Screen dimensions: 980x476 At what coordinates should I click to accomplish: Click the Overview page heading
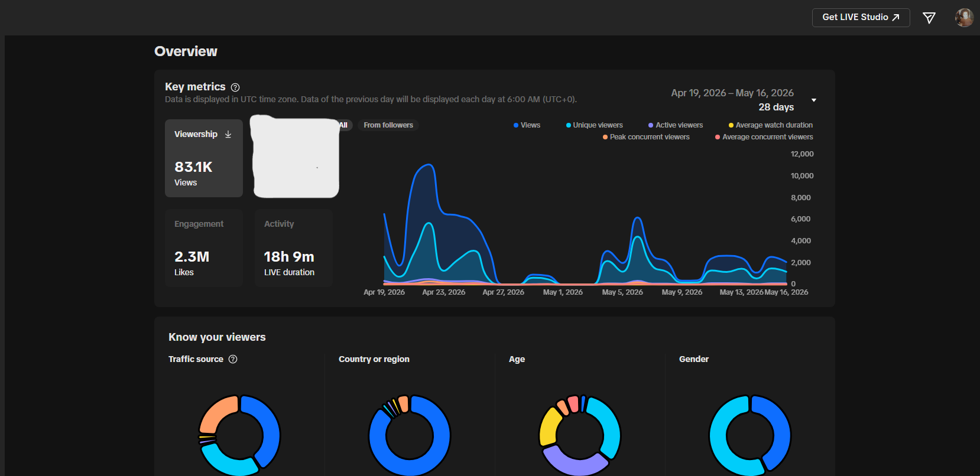tap(186, 51)
